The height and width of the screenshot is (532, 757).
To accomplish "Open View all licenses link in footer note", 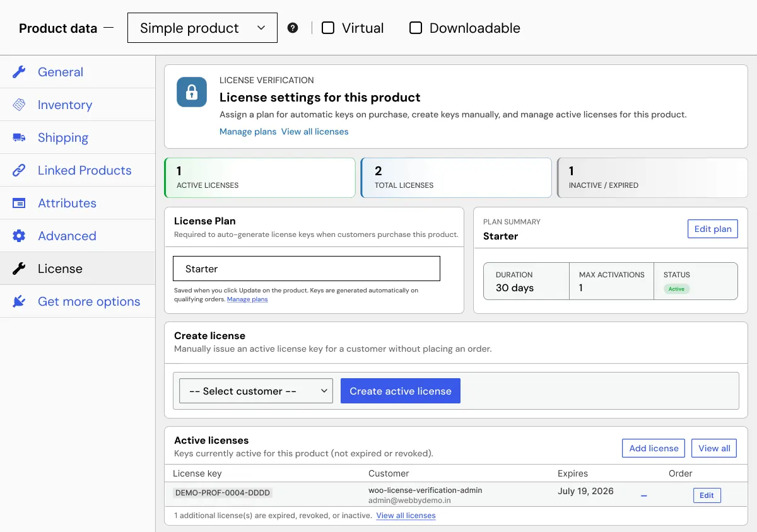I will point(406,516).
